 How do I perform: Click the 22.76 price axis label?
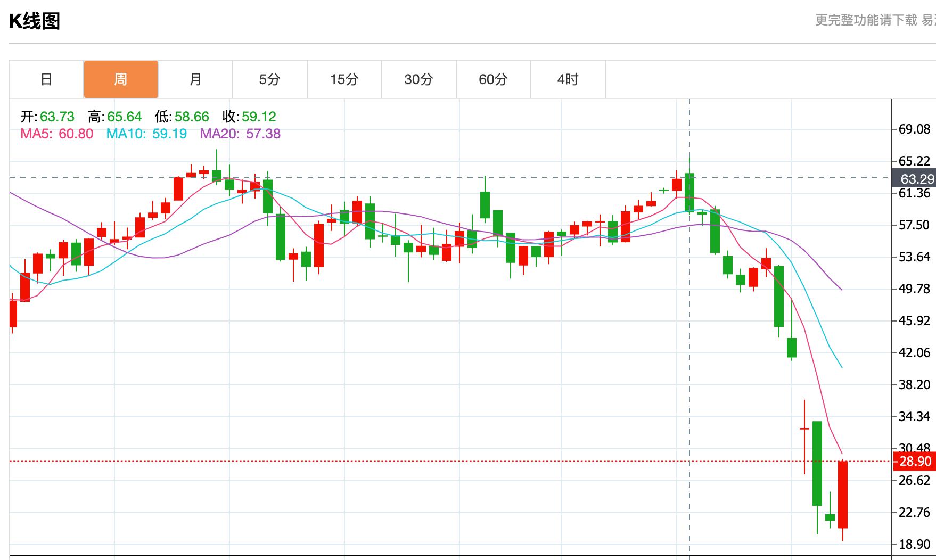click(x=914, y=513)
